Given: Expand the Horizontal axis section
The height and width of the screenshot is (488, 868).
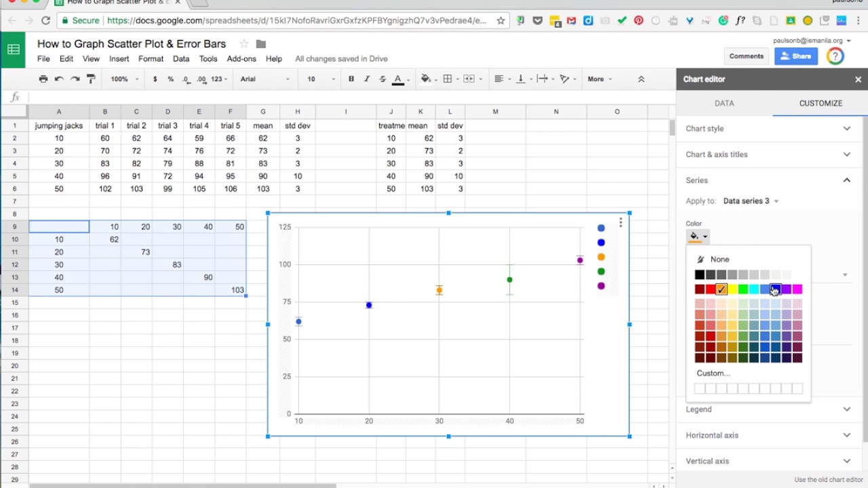Looking at the screenshot, I should (x=768, y=435).
